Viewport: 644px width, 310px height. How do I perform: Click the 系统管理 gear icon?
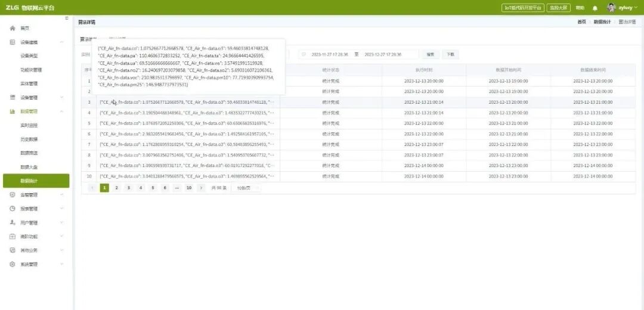tap(13, 264)
